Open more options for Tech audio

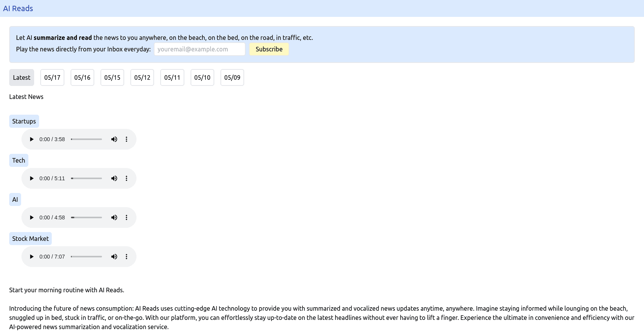[127, 178]
